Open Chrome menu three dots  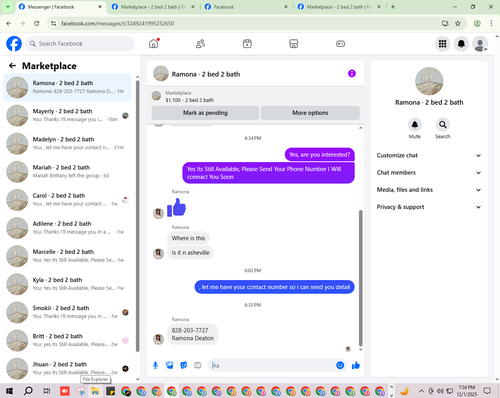tap(491, 23)
